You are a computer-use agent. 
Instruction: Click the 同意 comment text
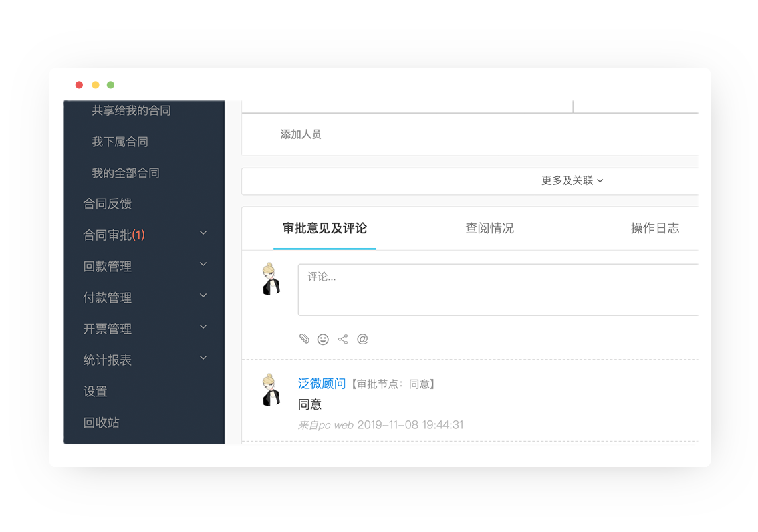click(x=310, y=404)
